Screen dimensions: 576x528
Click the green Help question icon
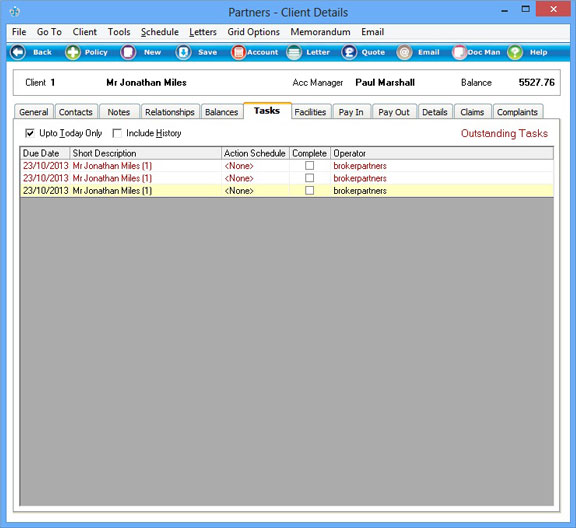(x=515, y=52)
